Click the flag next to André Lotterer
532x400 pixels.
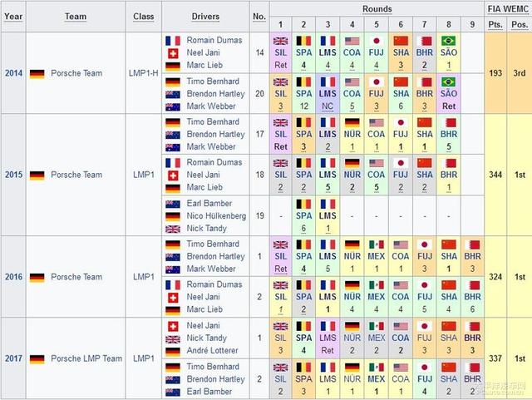click(173, 352)
